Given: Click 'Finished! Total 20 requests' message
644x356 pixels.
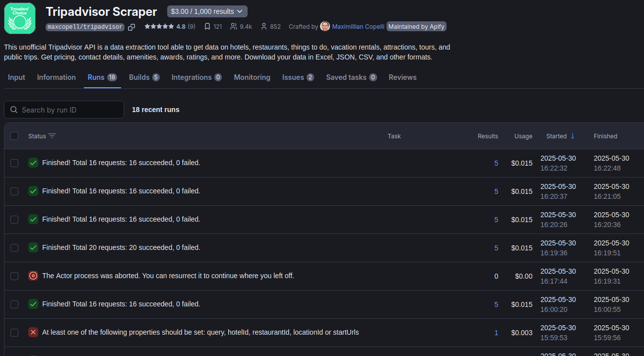Looking at the screenshot, I should 121,247.
